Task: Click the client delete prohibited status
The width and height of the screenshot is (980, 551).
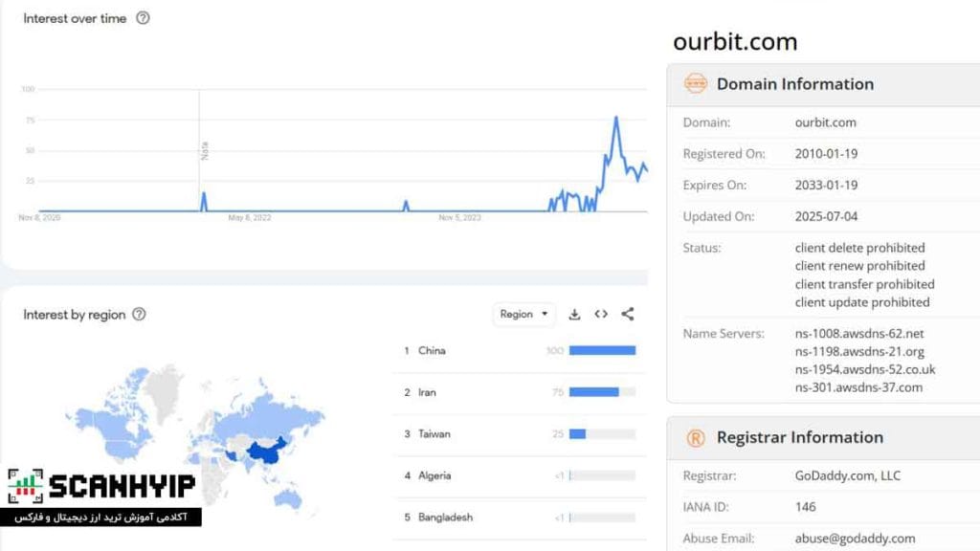Action: point(860,248)
